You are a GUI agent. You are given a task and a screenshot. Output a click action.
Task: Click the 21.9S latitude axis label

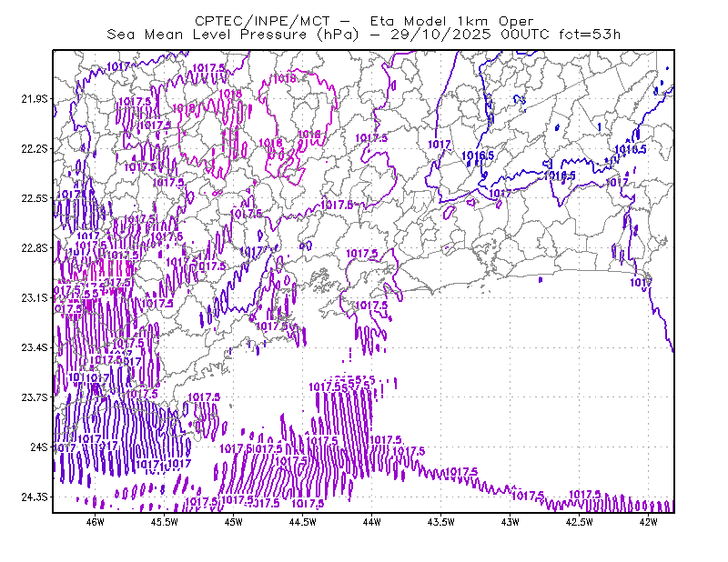(x=35, y=99)
